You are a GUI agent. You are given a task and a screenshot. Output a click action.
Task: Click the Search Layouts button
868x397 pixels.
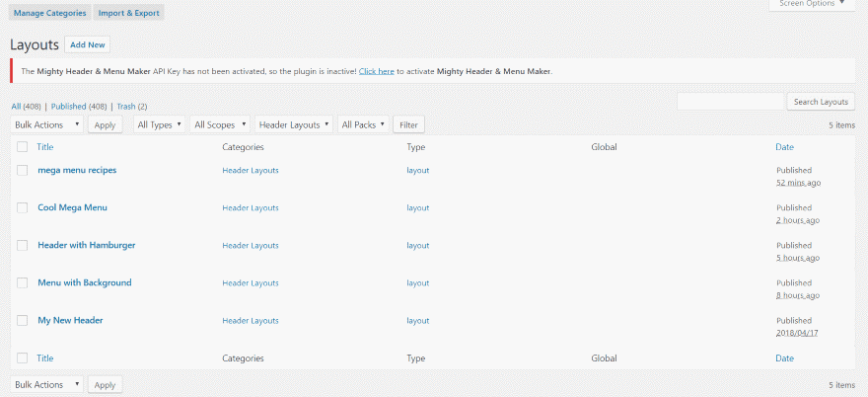[821, 102]
